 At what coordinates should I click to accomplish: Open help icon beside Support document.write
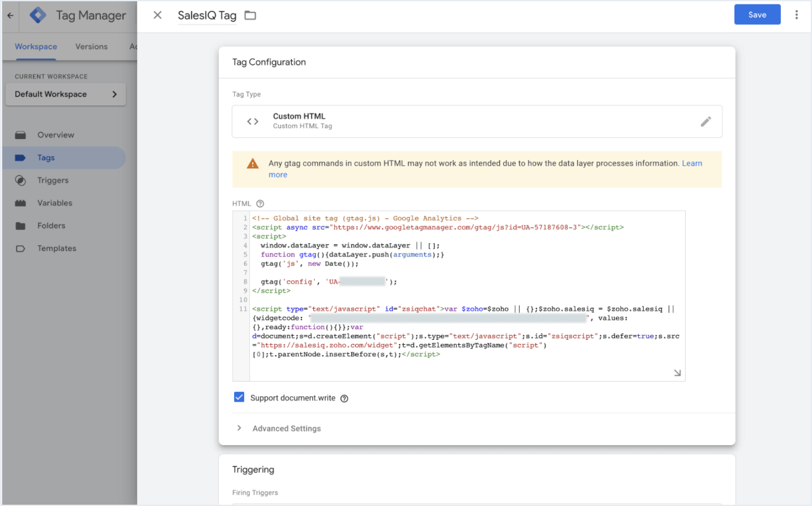click(344, 399)
